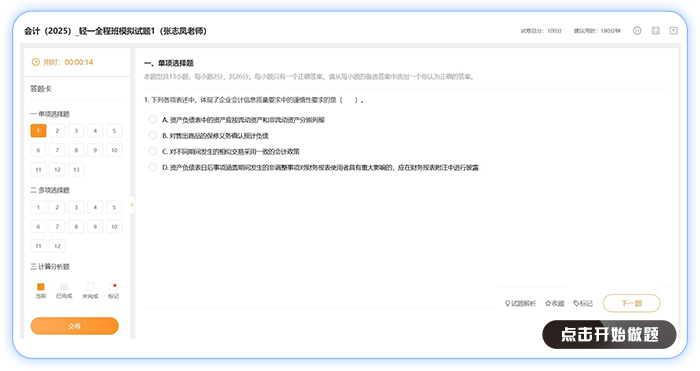700x371 pixels.
Task: Mark this question with 标记
Action: point(583,304)
